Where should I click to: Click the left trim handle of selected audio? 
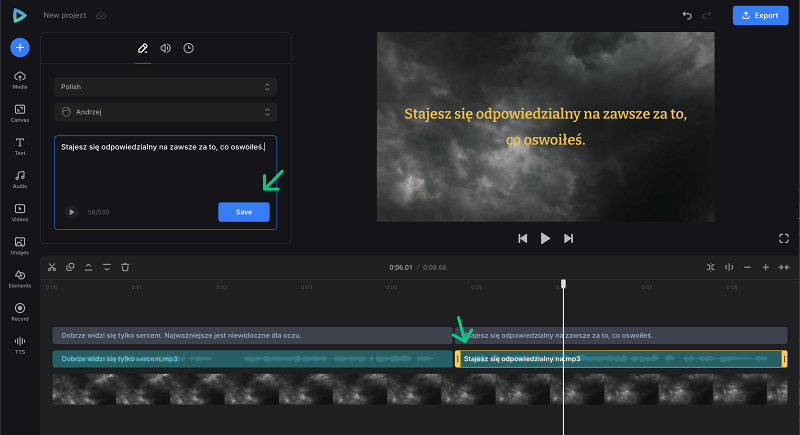(x=458, y=359)
